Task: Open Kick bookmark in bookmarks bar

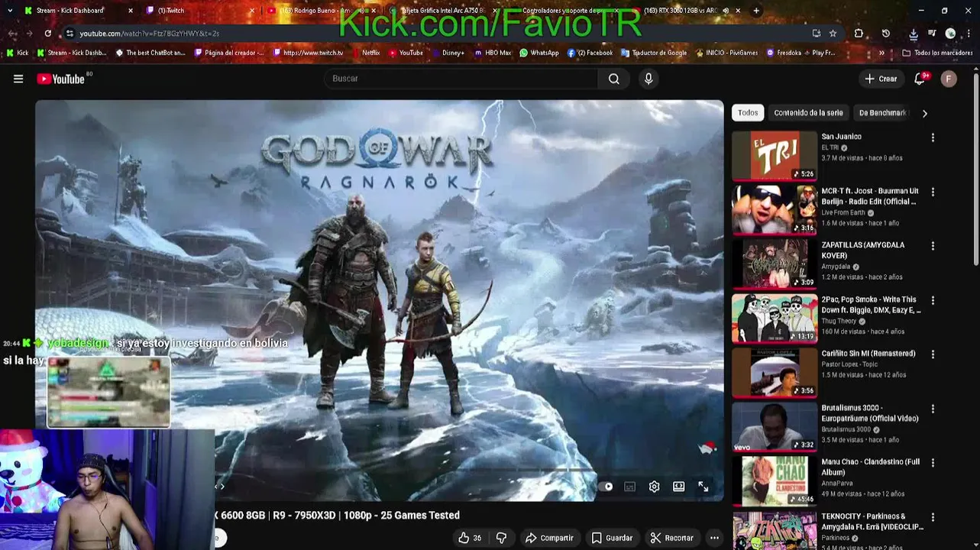Action: (17, 53)
